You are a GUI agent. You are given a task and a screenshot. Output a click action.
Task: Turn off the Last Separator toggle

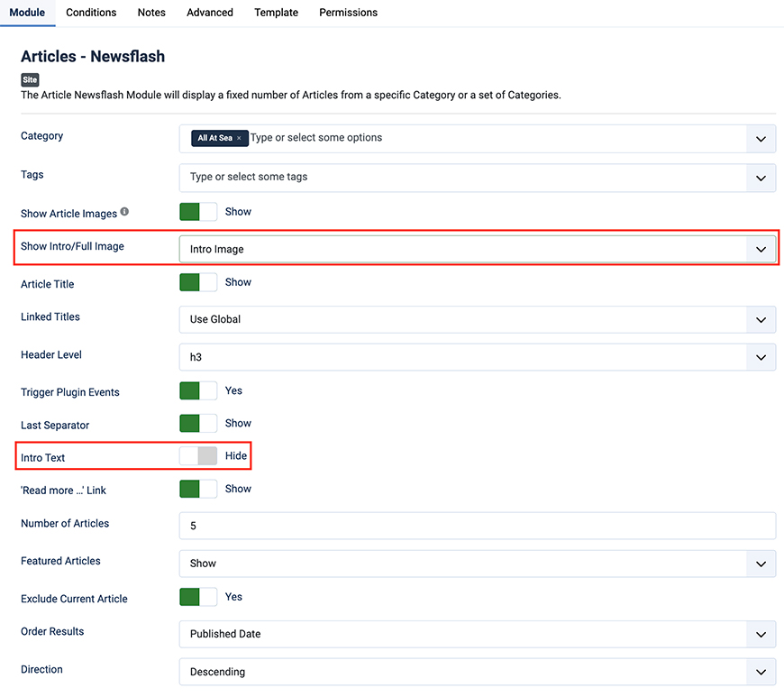pos(198,424)
